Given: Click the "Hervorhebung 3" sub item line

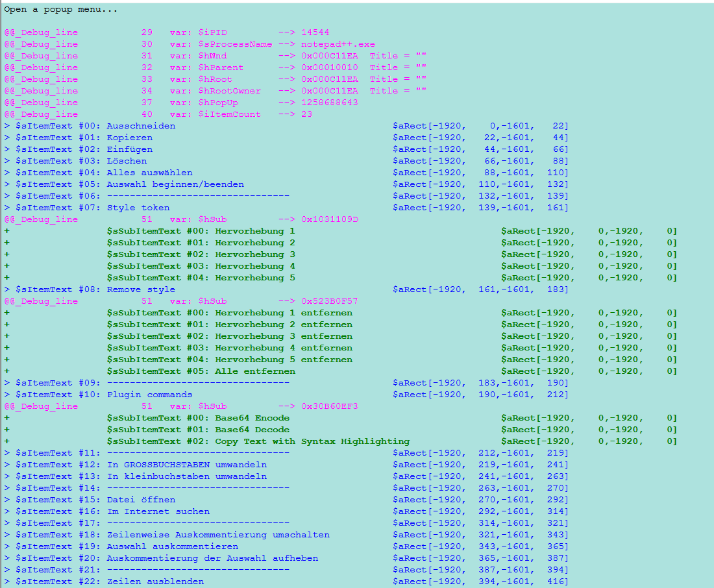Looking at the screenshot, I should [254, 254].
